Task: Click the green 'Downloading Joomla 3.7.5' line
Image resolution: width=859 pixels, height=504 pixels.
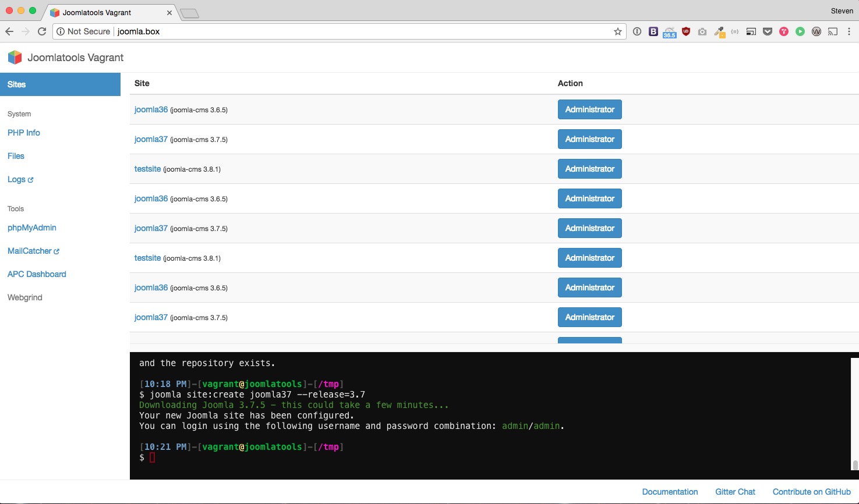Action: [294, 405]
